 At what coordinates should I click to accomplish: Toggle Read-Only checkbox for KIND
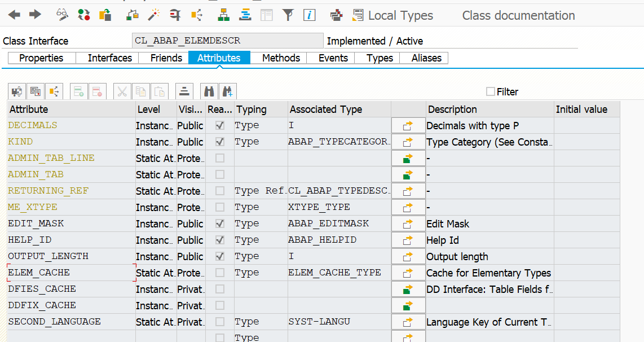[220, 142]
